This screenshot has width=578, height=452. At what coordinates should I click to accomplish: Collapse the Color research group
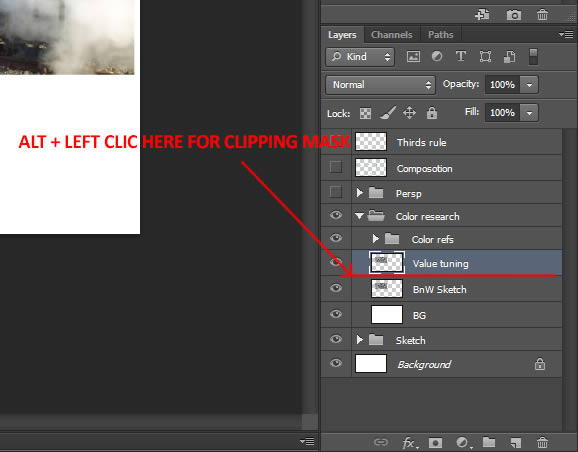[x=359, y=216]
